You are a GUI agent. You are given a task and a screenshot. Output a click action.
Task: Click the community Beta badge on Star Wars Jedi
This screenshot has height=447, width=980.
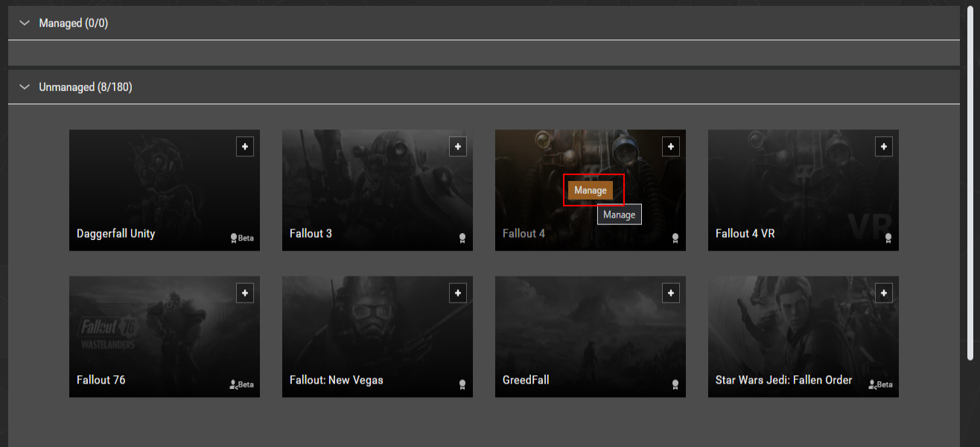pos(881,385)
